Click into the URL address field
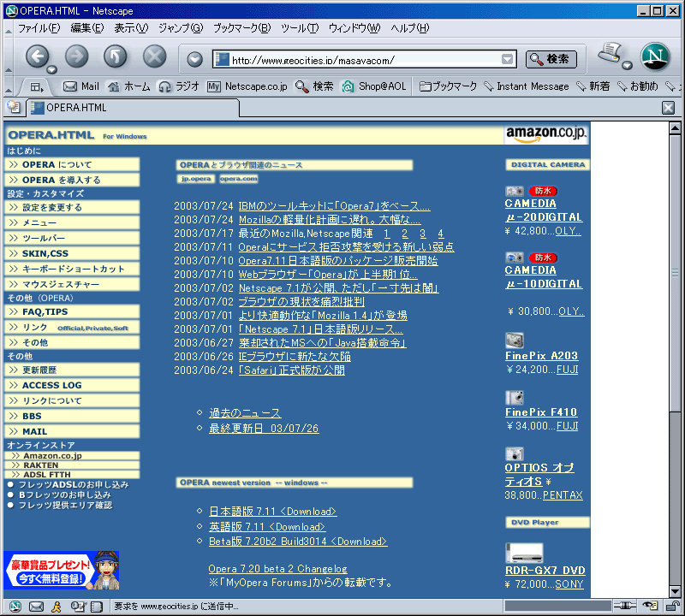 (366, 59)
